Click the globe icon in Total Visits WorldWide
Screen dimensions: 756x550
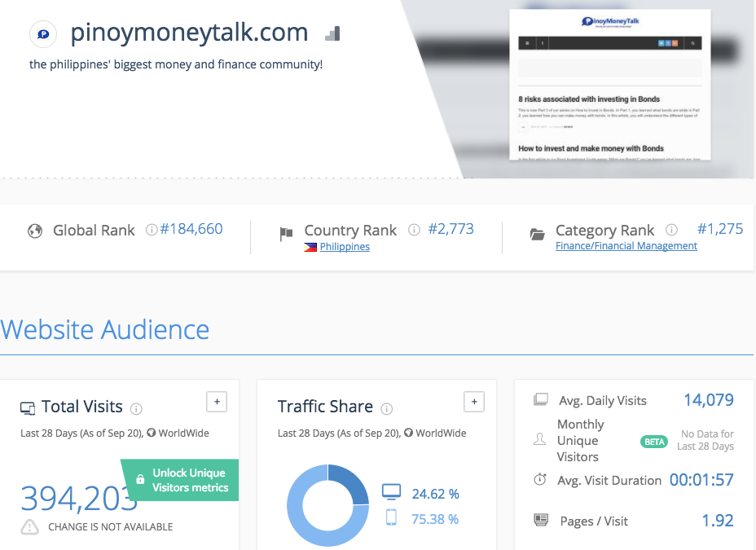click(152, 433)
